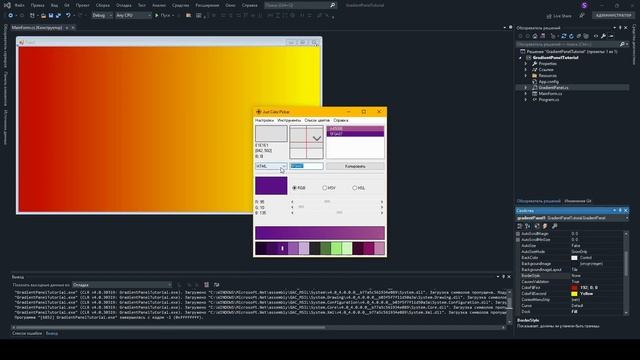The height and width of the screenshot is (360, 640).
Task: Click the Undo toolbar arrow
Action: pos(68,16)
